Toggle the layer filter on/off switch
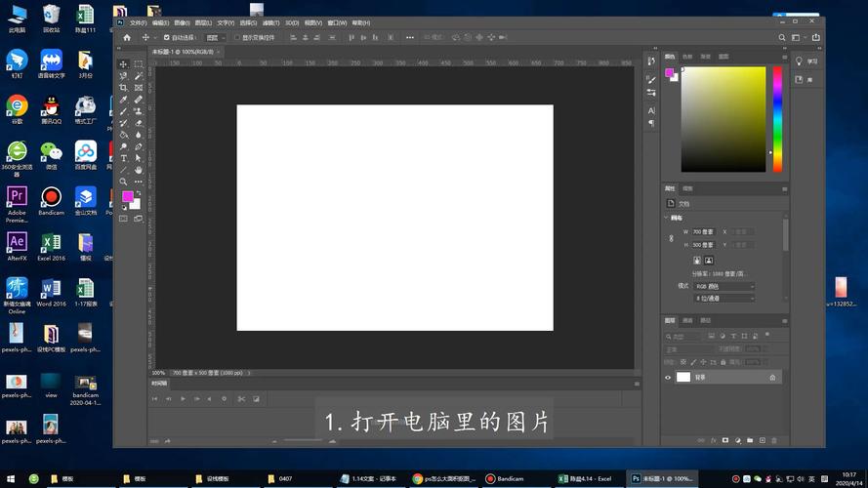Screen dimensions: 868x488 point(767,335)
